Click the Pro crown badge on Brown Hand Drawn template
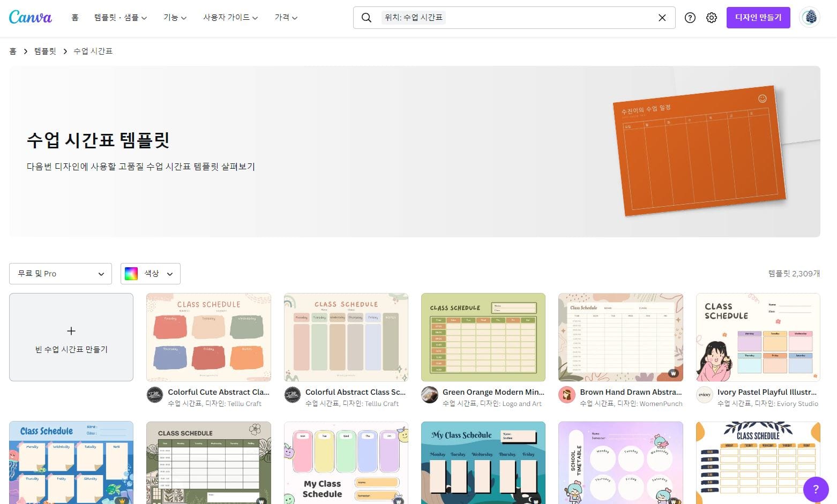The width and height of the screenshot is (837, 504). pyautogui.click(x=674, y=373)
